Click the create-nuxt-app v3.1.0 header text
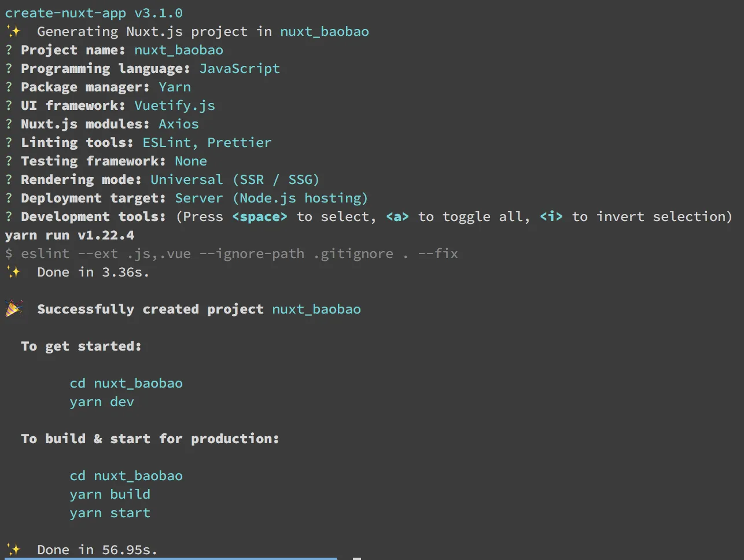Image resolution: width=744 pixels, height=560 pixels. pos(94,13)
